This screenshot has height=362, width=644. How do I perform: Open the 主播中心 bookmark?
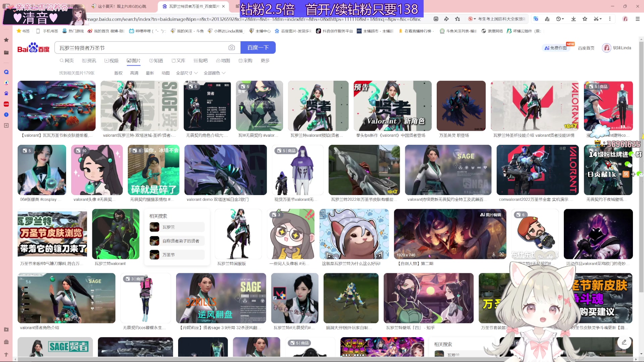click(x=260, y=31)
